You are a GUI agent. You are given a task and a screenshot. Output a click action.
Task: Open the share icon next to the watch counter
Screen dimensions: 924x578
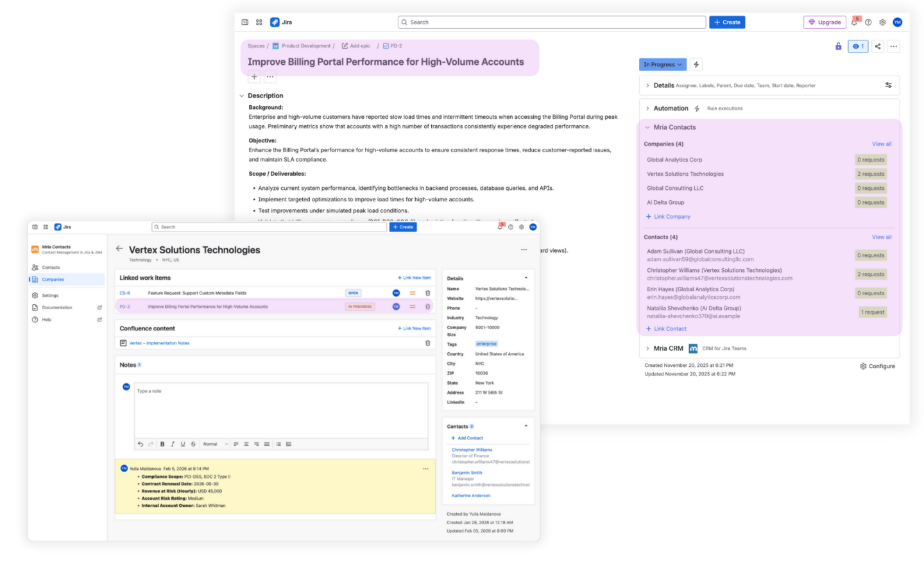pos(876,46)
